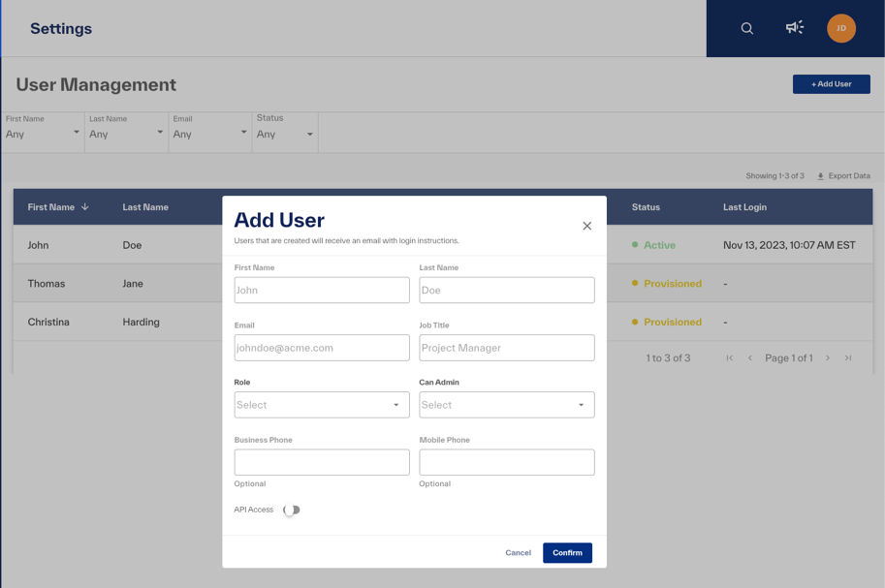Open the Can Admin dropdown
This screenshot has height=588, width=885.
coord(507,405)
